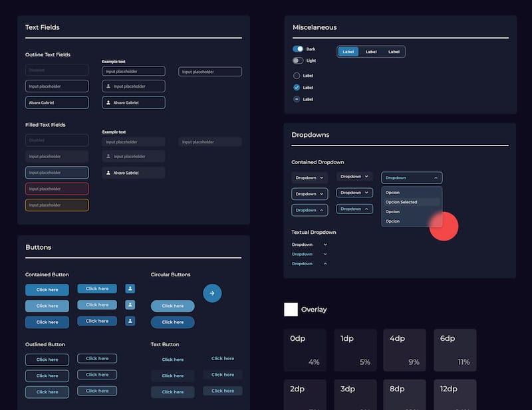Open the small borderless Contained Dropdown

pos(354,176)
